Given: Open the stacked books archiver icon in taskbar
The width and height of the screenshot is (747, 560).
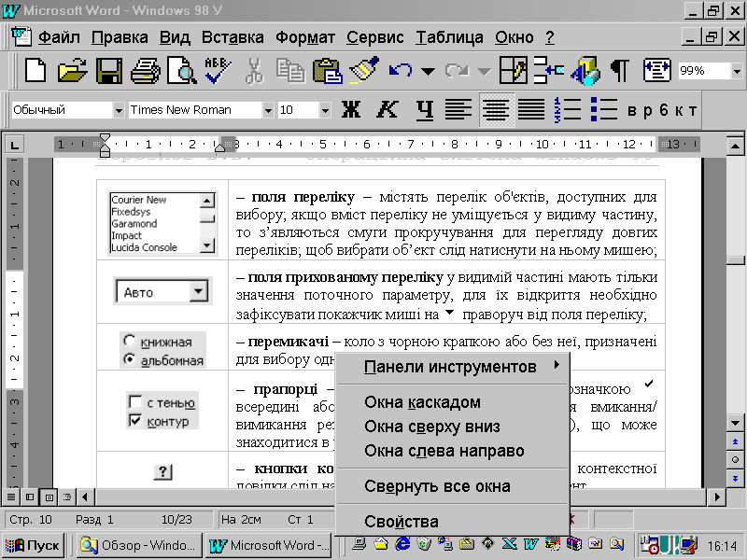Looking at the screenshot, I should (574, 543).
